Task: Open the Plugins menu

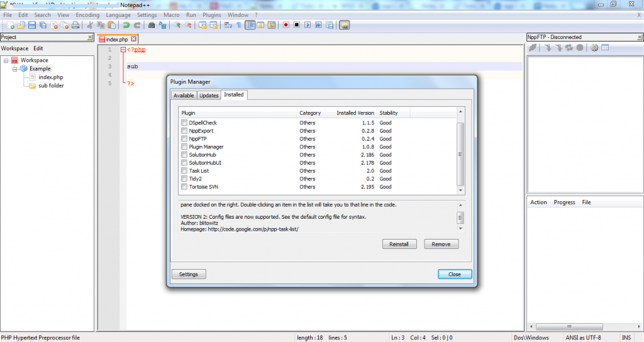Action: [211, 15]
